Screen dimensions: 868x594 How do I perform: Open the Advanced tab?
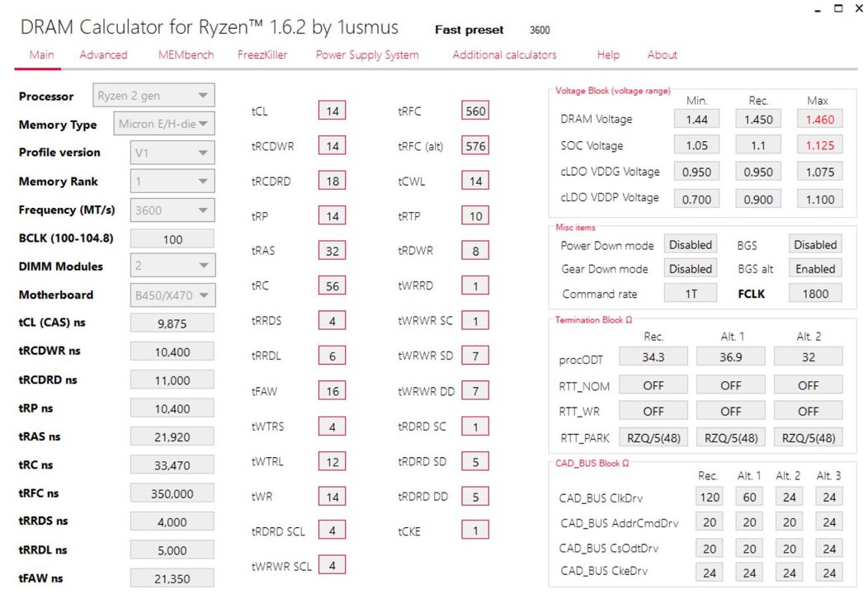[103, 54]
